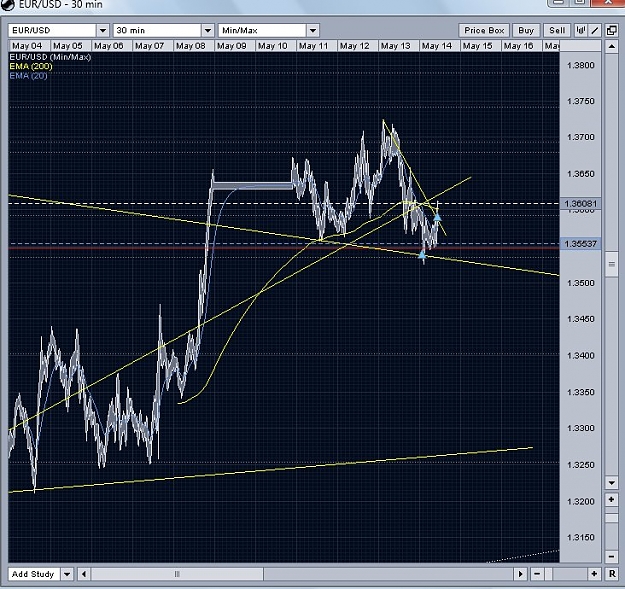Screen dimensions: 625x589
Task: Click the vertical scrollbar up arrow
Action: (611, 47)
